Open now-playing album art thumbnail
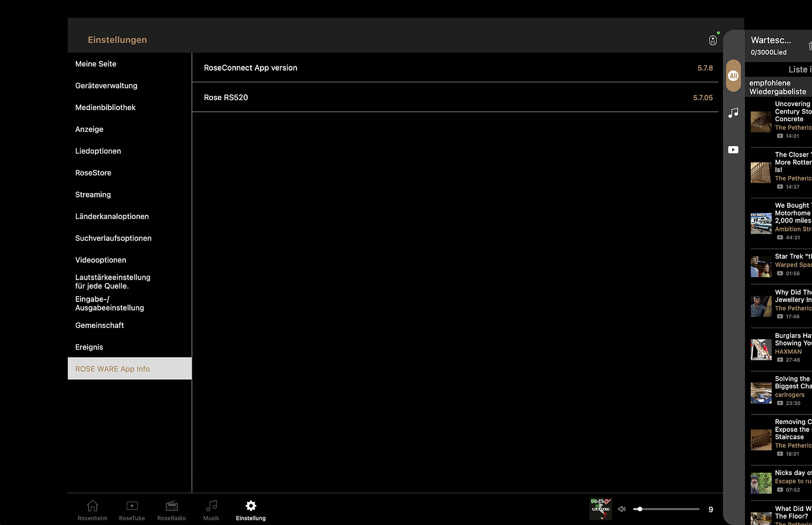The width and height of the screenshot is (812, 525). click(x=601, y=509)
